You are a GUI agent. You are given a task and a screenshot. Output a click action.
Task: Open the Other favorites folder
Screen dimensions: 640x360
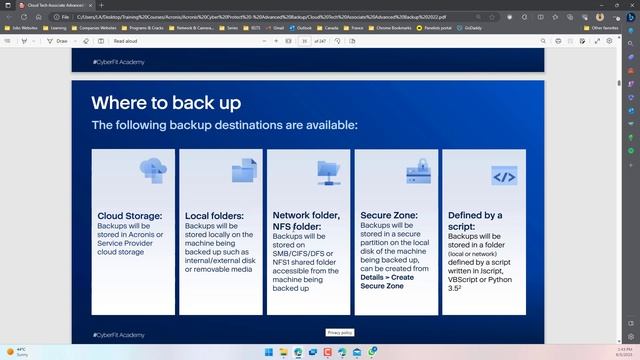(x=601, y=28)
